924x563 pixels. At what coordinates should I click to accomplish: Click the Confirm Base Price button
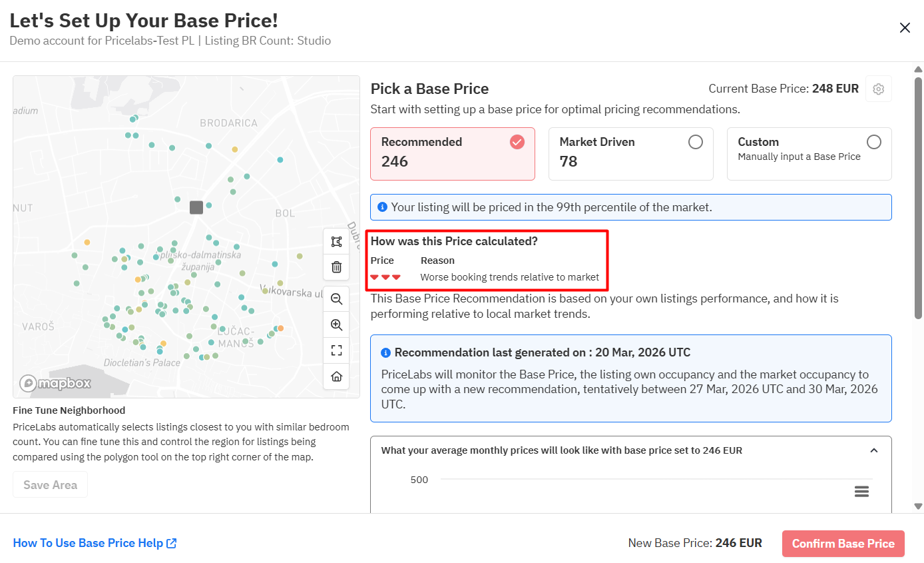[843, 544]
